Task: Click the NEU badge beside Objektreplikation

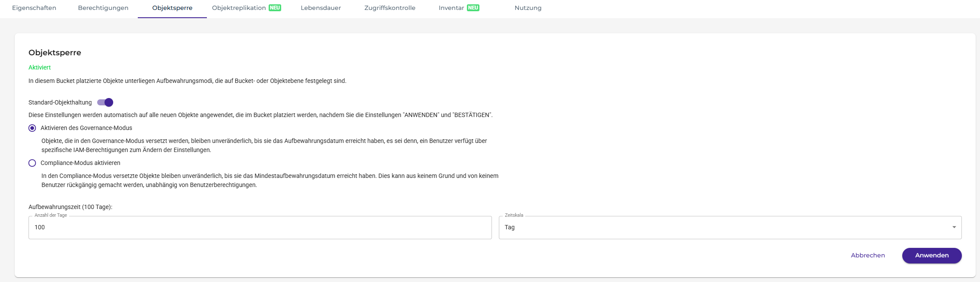Action: [x=275, y=8]
